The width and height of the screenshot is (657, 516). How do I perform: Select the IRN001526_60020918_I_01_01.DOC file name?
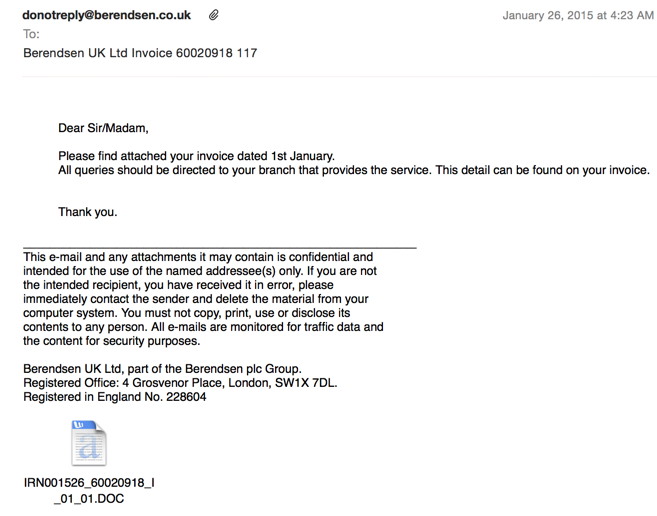tap(89, 490)
